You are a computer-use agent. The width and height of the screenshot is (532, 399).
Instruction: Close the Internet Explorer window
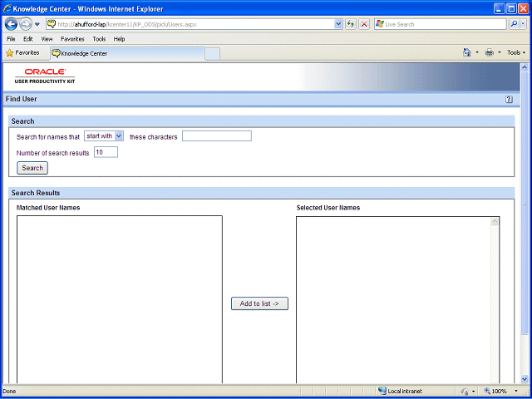coord(523,8)
